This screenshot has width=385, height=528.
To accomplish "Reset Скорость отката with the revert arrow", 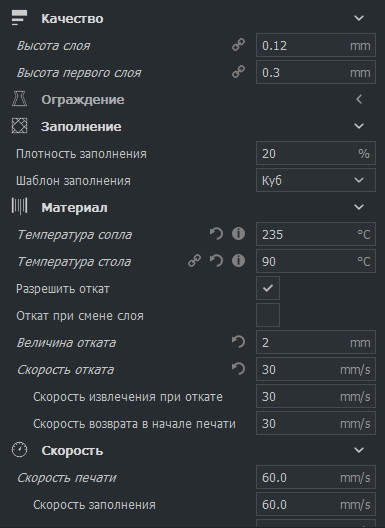I will pos(238,369).
